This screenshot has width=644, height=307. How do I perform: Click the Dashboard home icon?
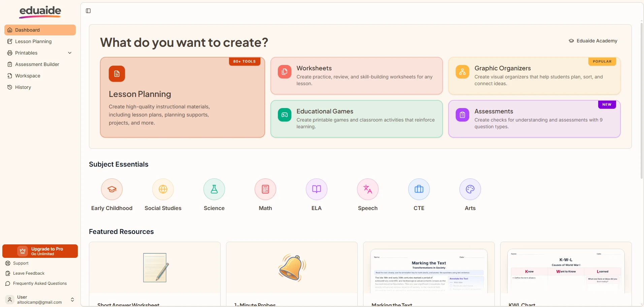pyautogui.click(x=10, y=30)
